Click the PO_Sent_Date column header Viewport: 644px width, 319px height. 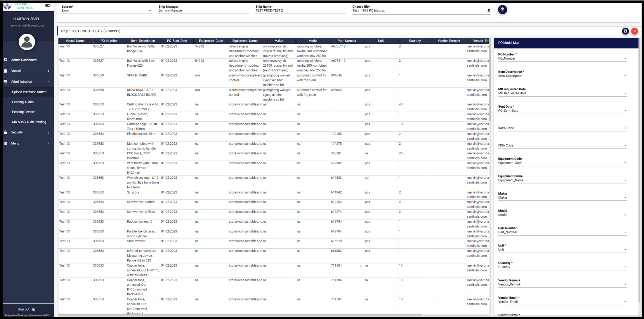point(177,41)
